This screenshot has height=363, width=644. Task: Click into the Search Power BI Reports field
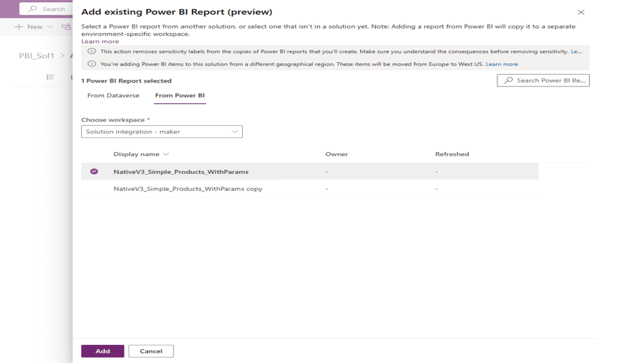(x=543, y=80)
